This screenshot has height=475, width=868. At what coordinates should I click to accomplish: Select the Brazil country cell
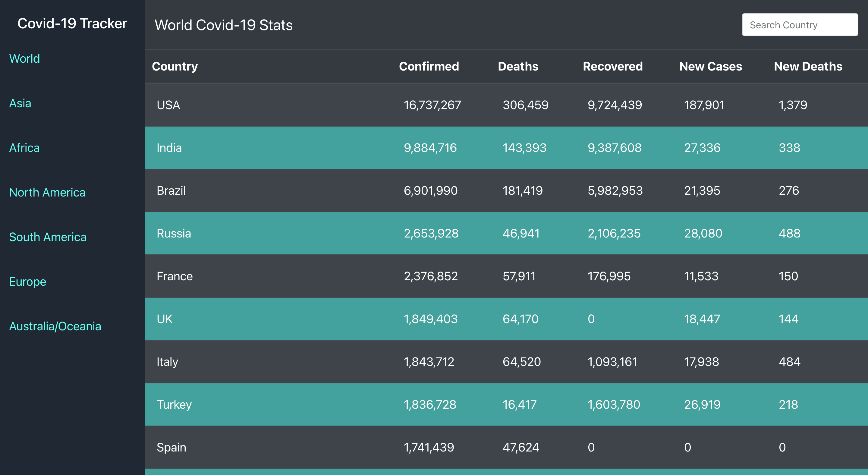(171, 191)
